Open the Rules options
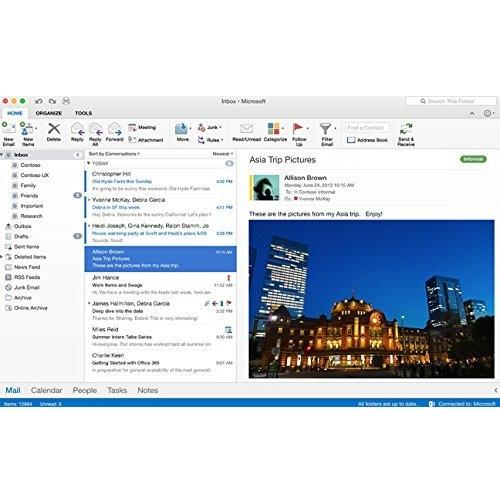 [x=210, y=140]
